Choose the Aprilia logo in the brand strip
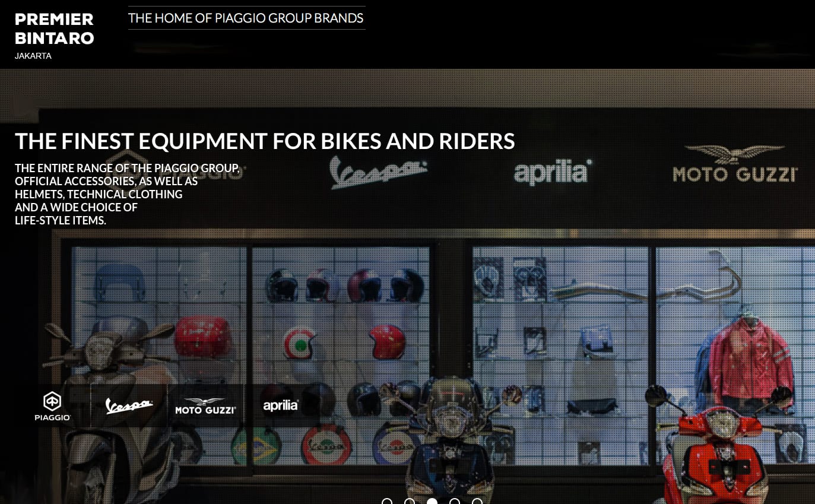Image resolution: width=815 pixels, height=504 pixels. tap(281, 406)
